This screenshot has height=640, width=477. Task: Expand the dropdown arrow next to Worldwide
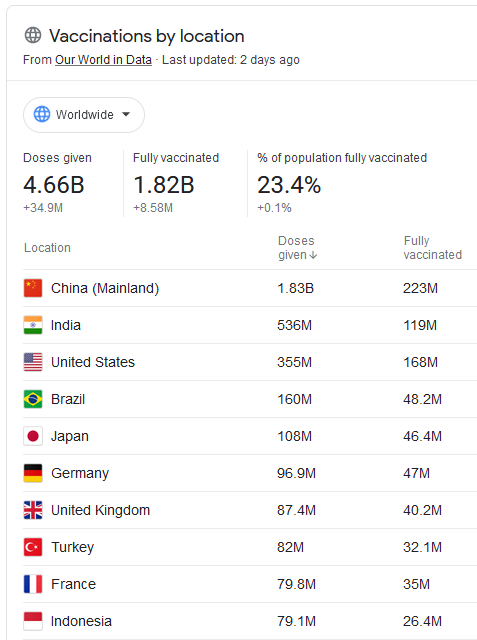[x=126, y=114]
